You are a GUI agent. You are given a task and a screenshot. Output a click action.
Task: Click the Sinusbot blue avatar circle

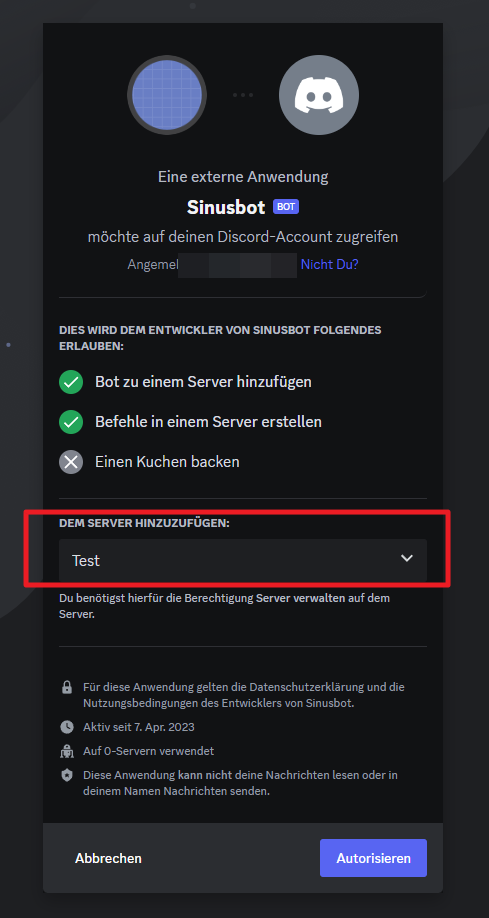167,95
